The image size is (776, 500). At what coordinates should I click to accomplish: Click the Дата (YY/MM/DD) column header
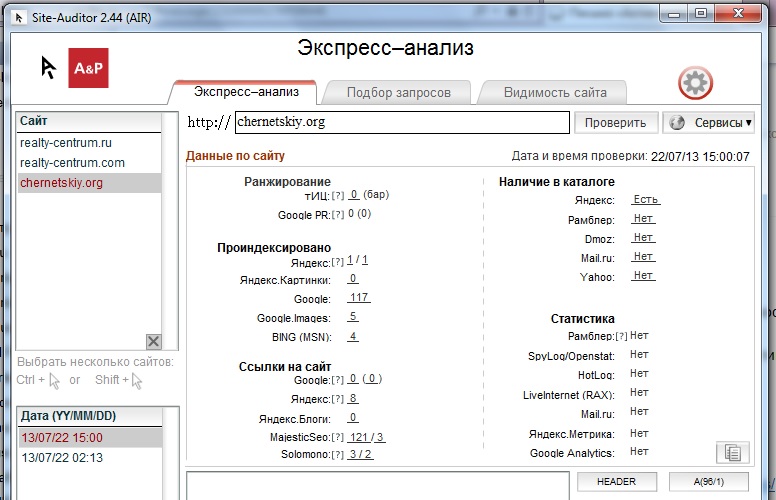point(90,416)
